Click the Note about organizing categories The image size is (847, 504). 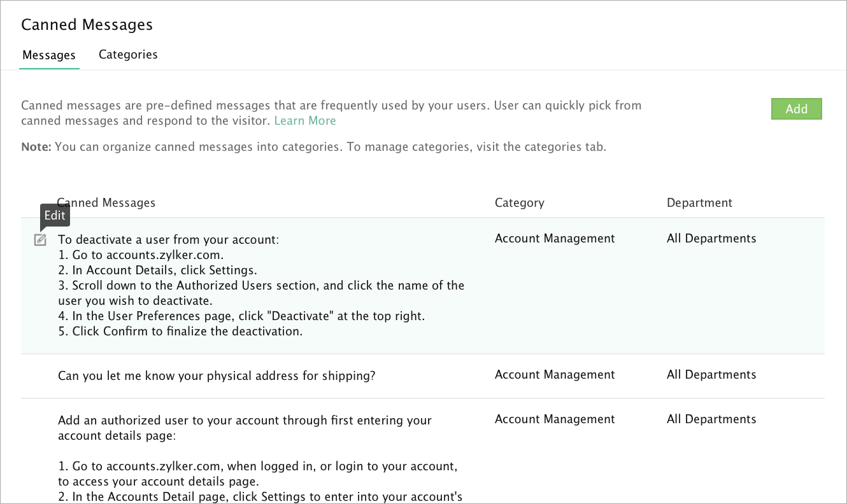[313, 147]
